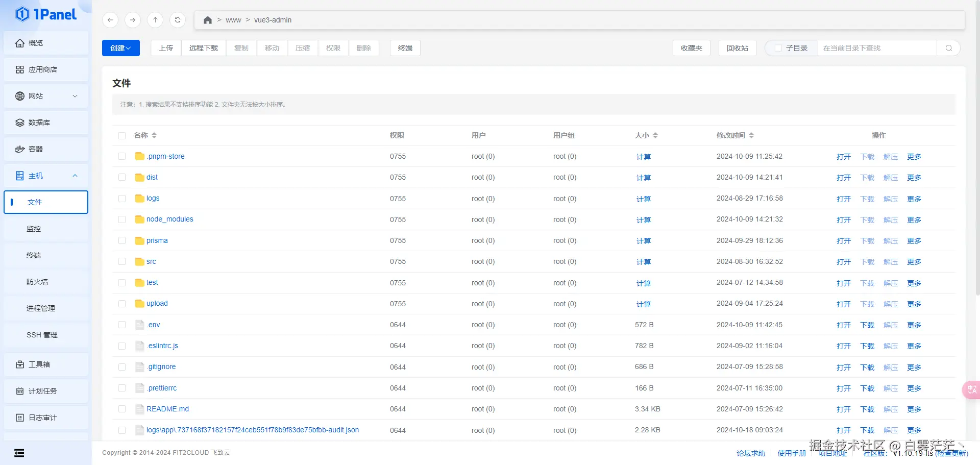This screenshot has height=465, width=980.
Task: Click the .pnpm-store folder icon
Action: coord(139,156)
